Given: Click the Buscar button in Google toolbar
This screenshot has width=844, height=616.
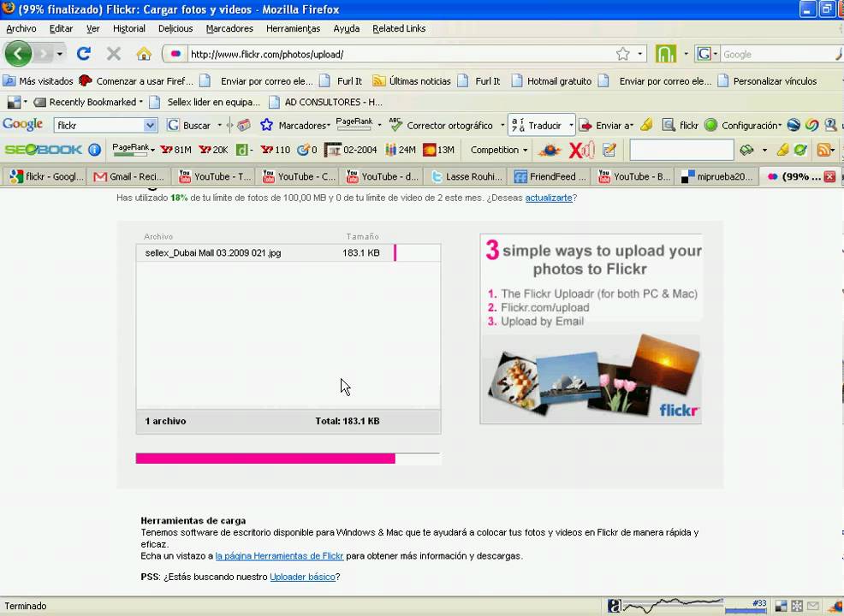Looking at the screenshot, I should click(189, 126).
